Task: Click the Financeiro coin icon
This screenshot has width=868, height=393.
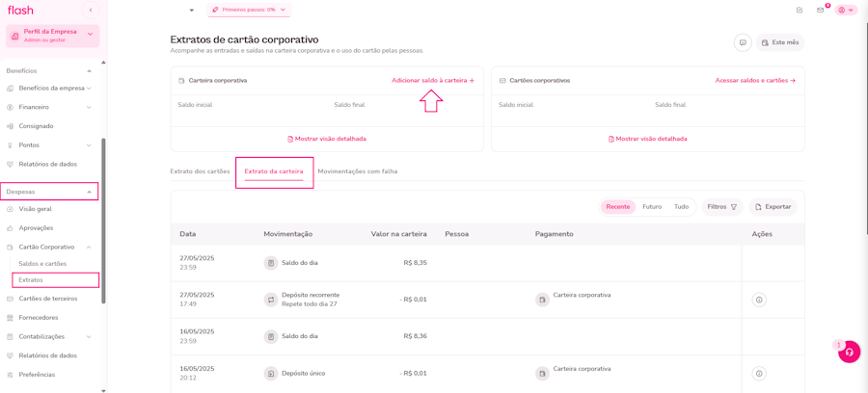Action: [10, 107]
